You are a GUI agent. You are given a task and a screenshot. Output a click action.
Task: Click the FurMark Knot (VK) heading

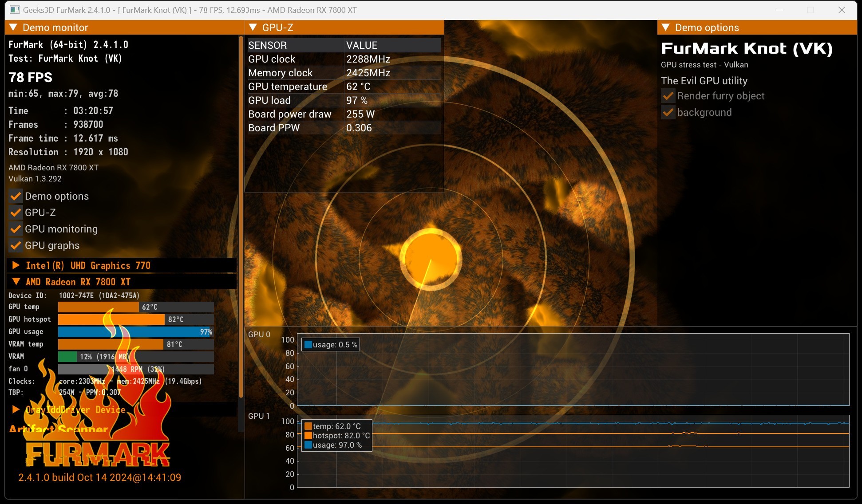click(747, 48)
